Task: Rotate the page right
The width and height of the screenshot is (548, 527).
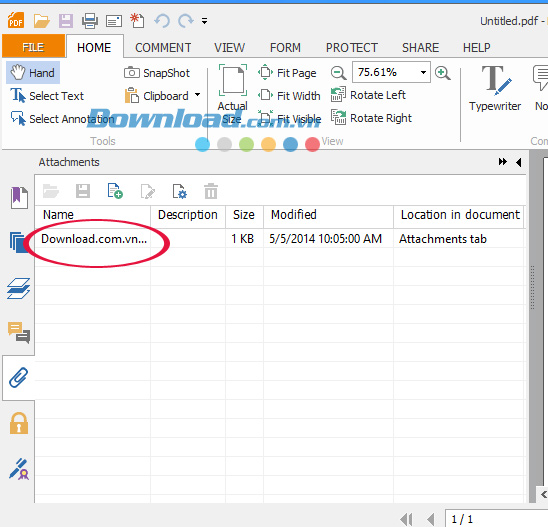Action: click(372, 118)
